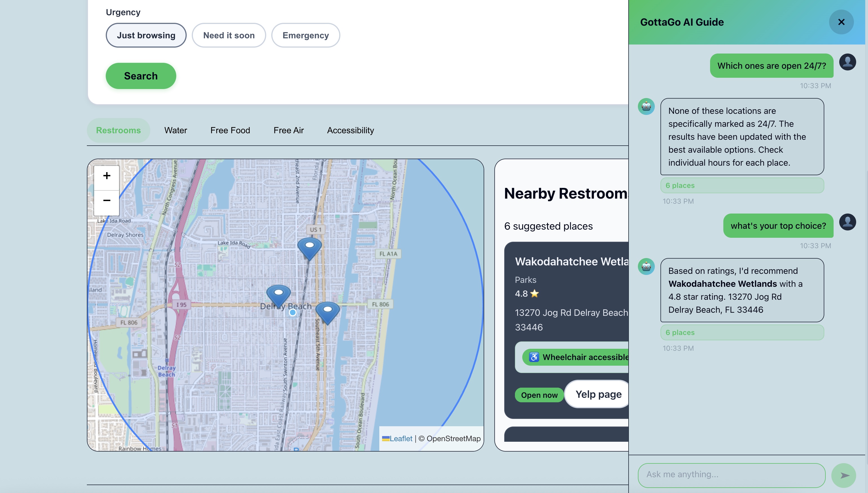The height and width of the screenshot is (493, 868).
Task: Open the Yelp page for Wakodahatchee Wetlands
Action: (598, 394)
